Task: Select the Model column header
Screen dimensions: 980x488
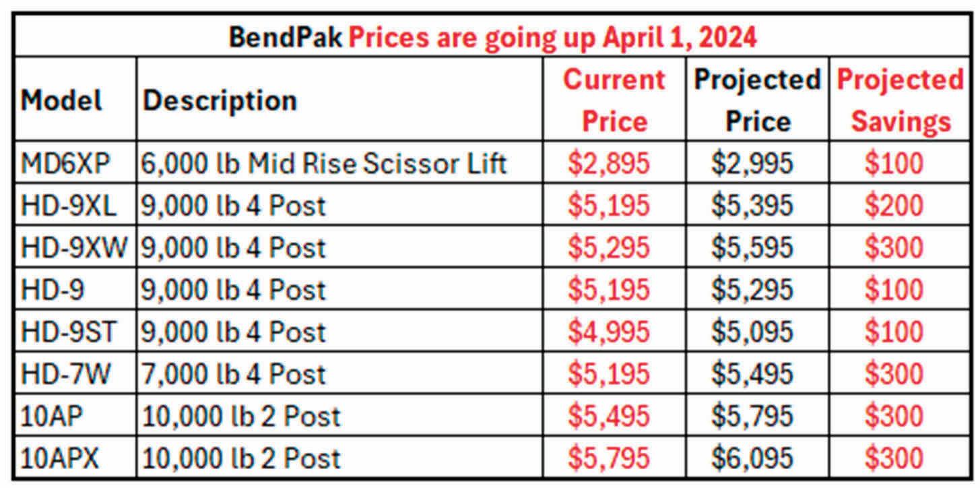Action: click(x=62, y=101)
